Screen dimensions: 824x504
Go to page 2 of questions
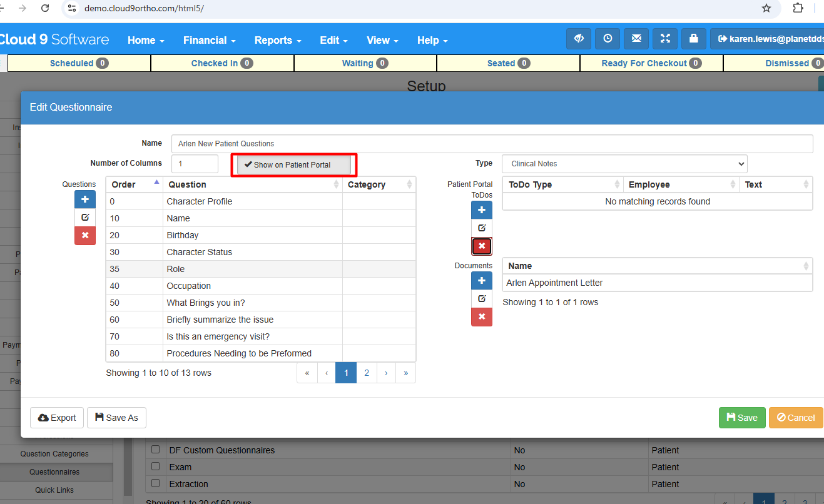tap(367, 373)
